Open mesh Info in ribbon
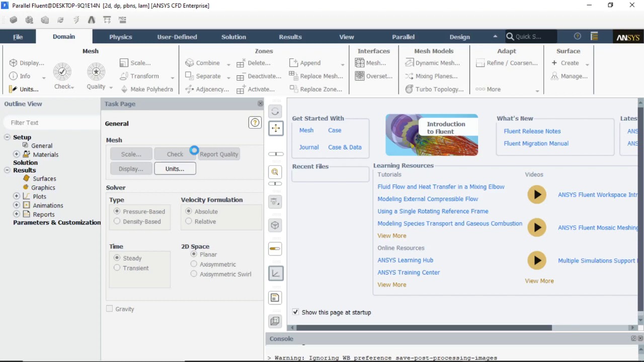The height and width of the screenshot is (362, 644). (x=20, y=76)
